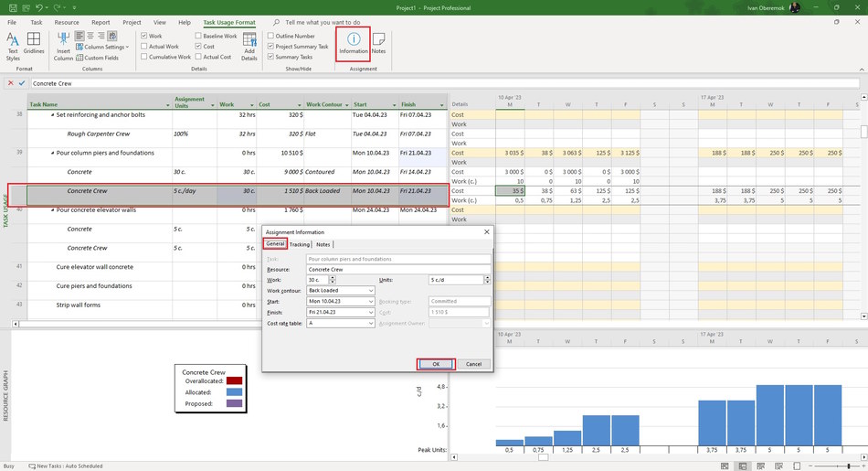Switch to Task Usage view in status bar

tap(743, 466)
